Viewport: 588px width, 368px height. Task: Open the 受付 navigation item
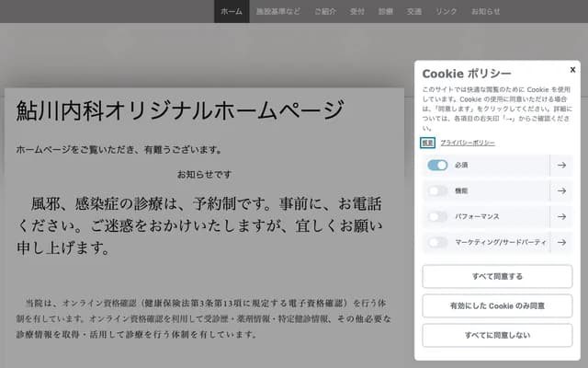[x=356, y=11]
